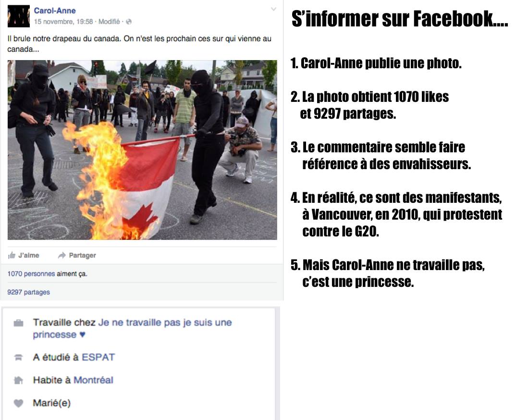516x420 pixels.
Task: Share the post using Partager
Action: (77, 255)
